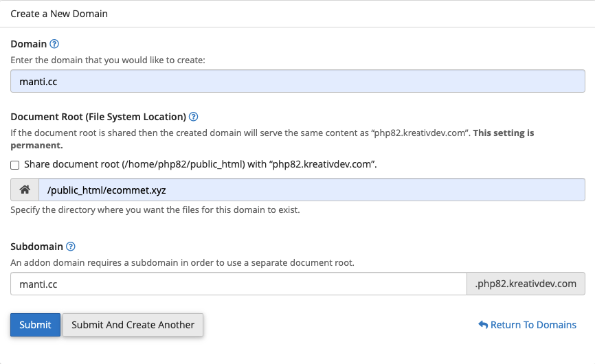Click the bold Domain field label

click(29, 44)
